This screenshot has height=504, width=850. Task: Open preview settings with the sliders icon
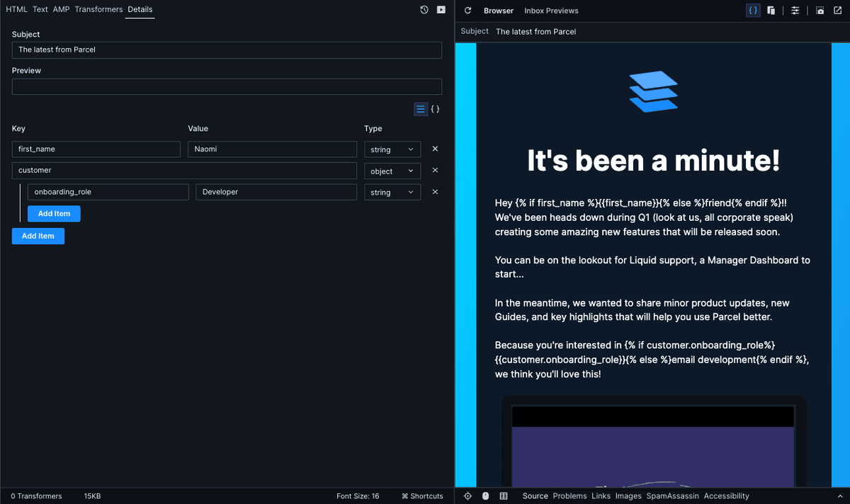coord(795,10)
